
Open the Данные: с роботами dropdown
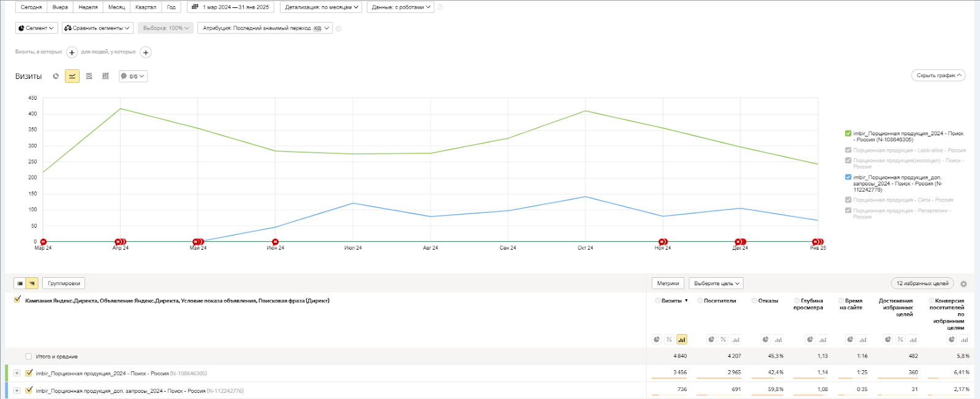[x=401, y=7]
